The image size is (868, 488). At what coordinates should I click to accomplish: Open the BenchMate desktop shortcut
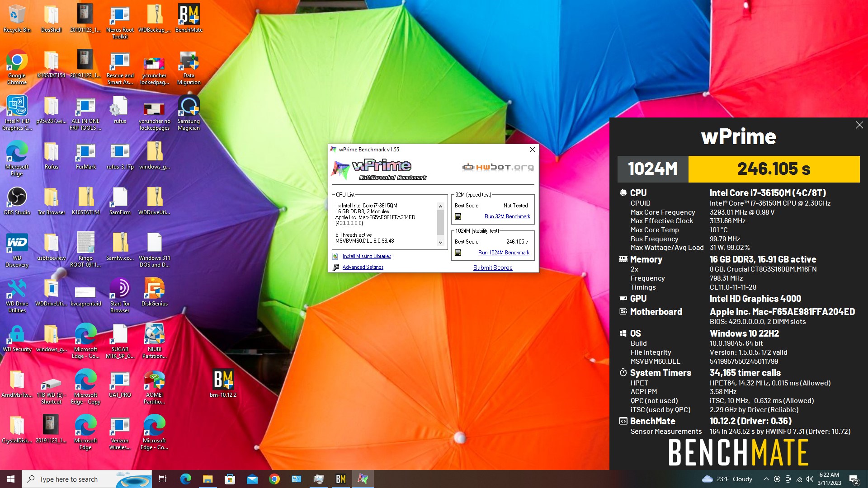click(189, 18)
